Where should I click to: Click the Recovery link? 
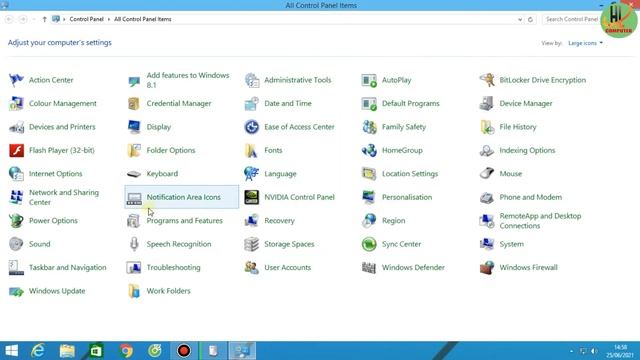[279, 221]
